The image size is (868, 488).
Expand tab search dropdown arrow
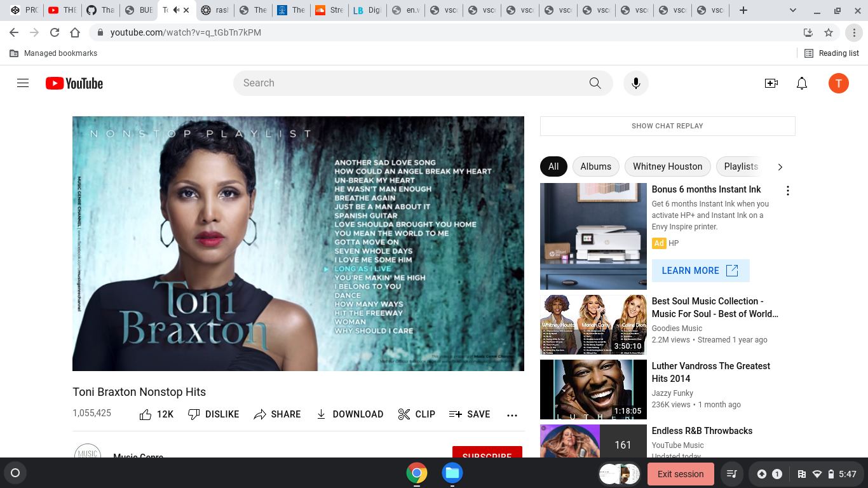[793, 10]
